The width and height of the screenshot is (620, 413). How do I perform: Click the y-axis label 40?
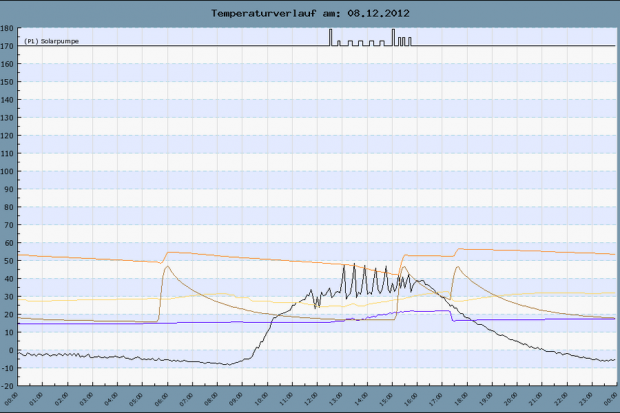[9, 279]
